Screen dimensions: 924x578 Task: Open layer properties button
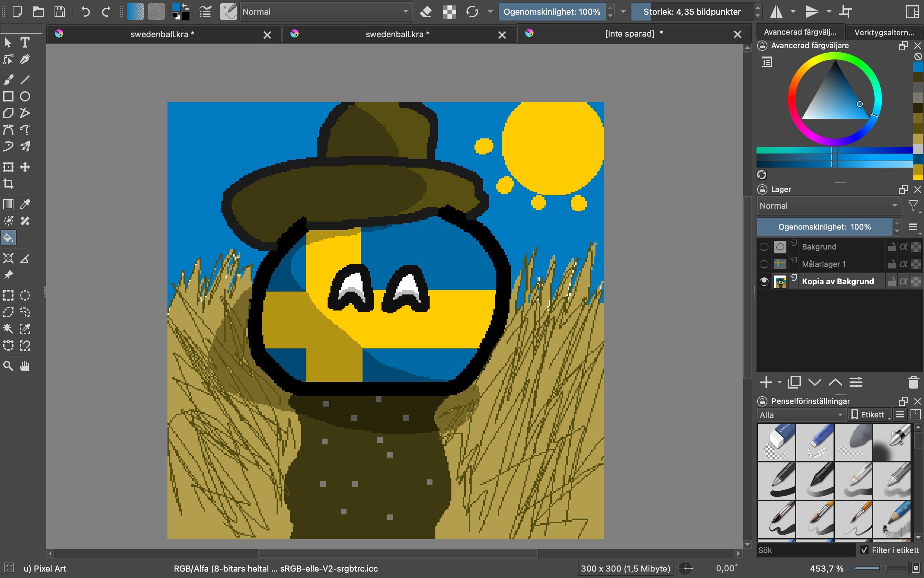(856, 382)
